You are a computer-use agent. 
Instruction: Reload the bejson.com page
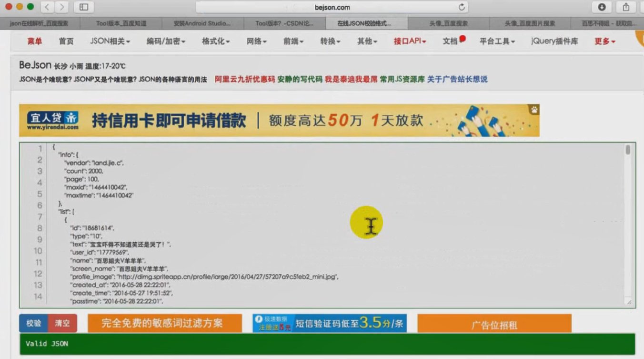click(x=461, y=7)
